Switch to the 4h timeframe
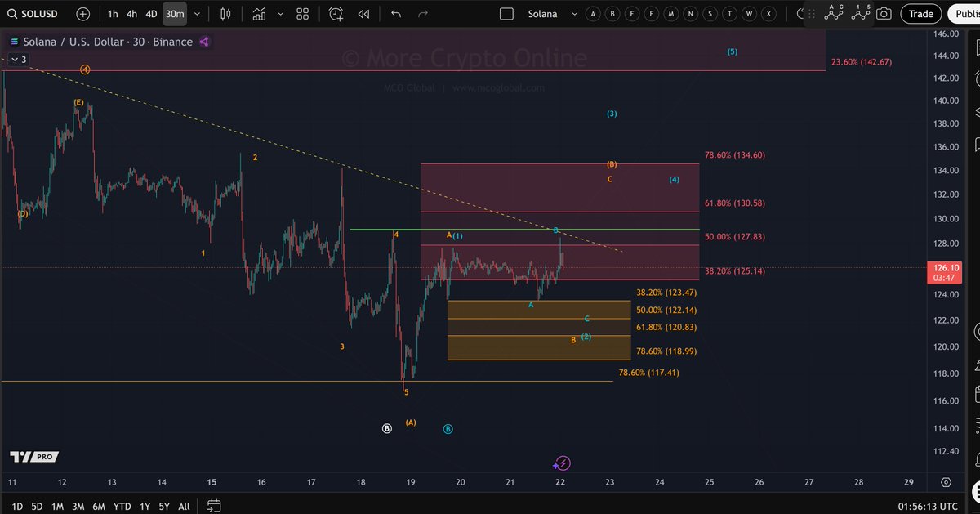 click(x=131, y=14)
